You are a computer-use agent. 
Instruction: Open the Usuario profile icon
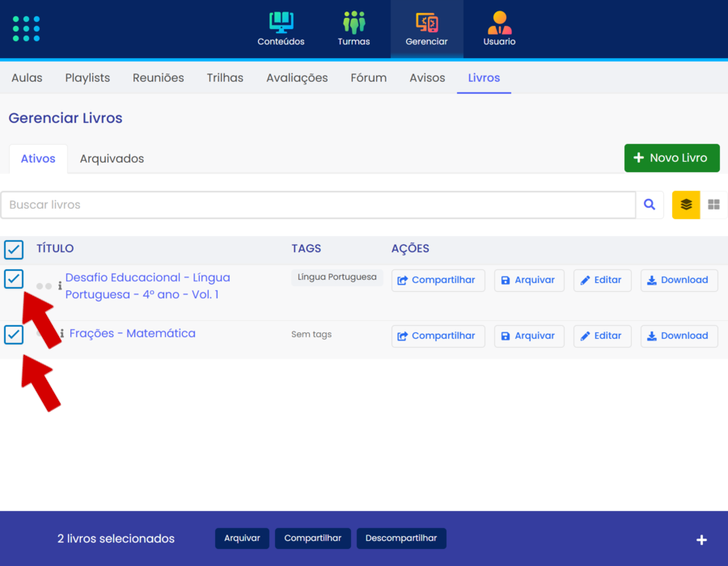click(x=499, y=23)
